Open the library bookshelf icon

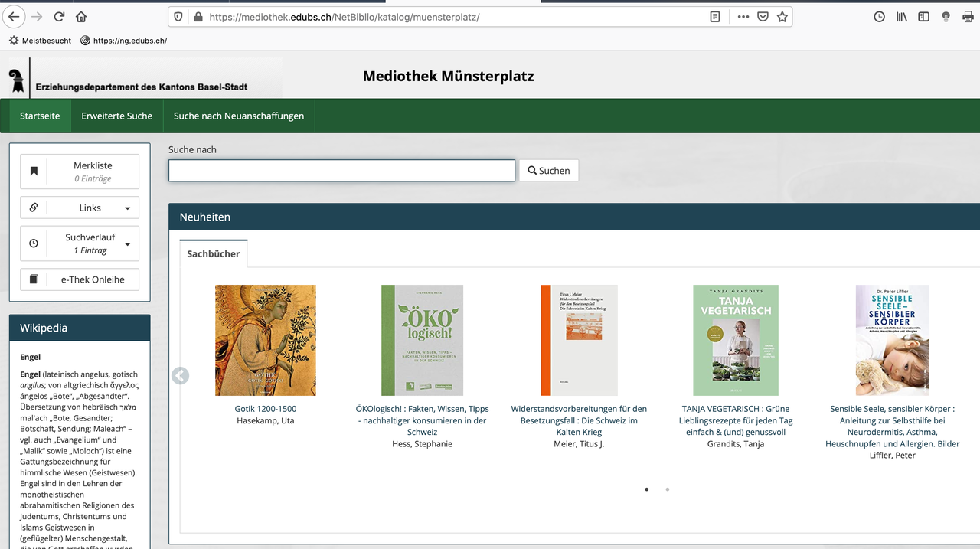902,16
